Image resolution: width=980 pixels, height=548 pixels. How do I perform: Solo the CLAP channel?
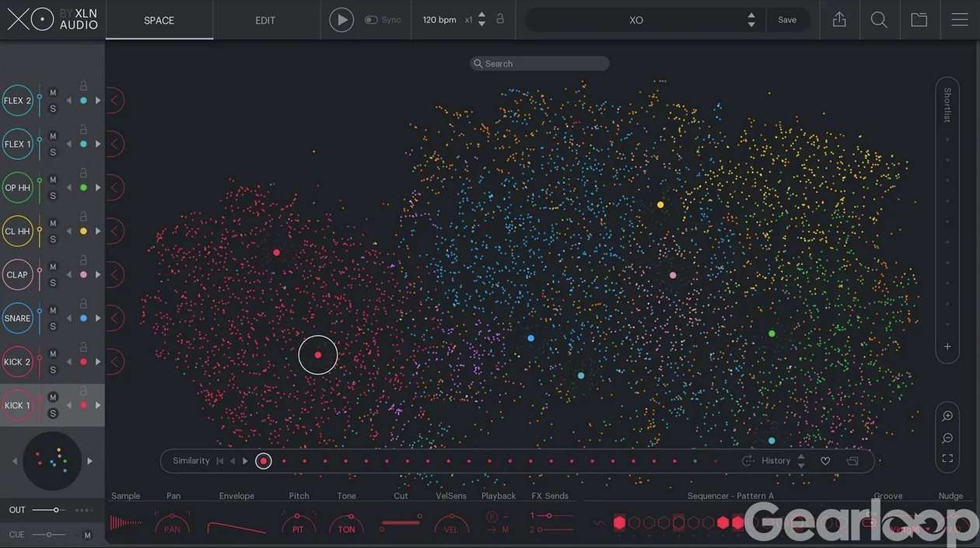coord(53,283)
